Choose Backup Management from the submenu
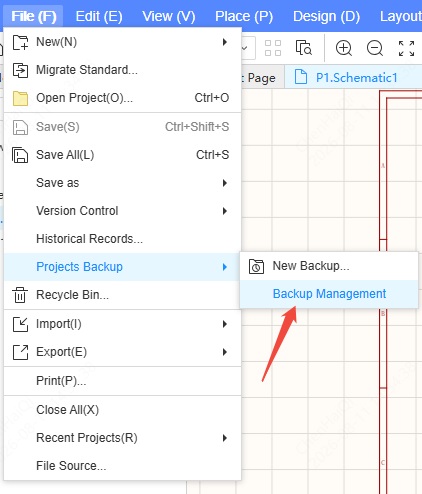422x494 pixels. pyautogui.click(x=329, y=294)
